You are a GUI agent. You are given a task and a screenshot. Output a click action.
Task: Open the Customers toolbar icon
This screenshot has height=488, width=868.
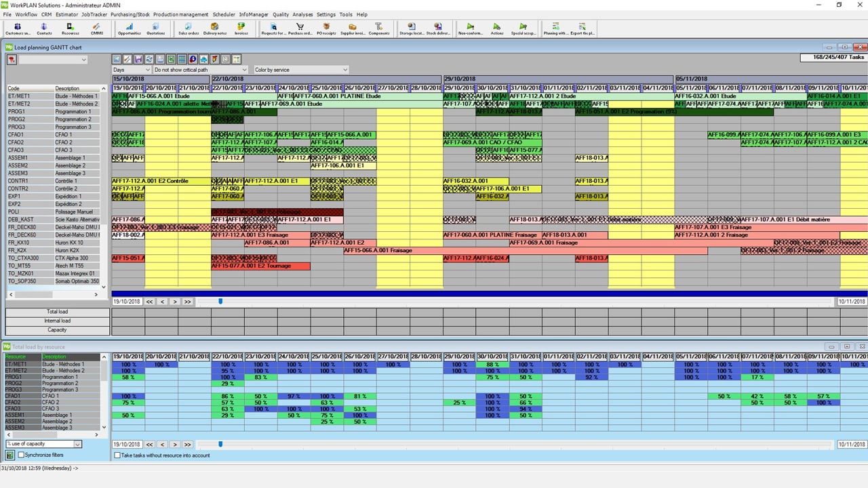coord(18,28)
